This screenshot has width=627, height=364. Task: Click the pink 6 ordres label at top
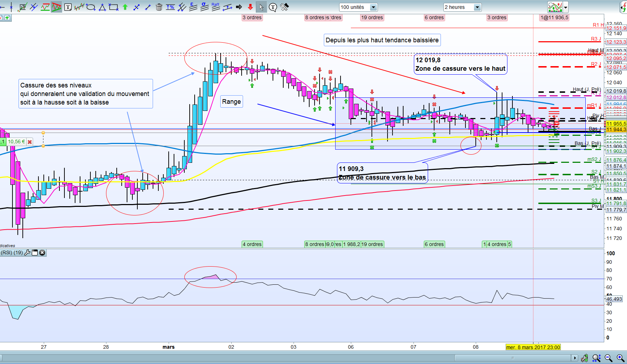coord(434,17)
